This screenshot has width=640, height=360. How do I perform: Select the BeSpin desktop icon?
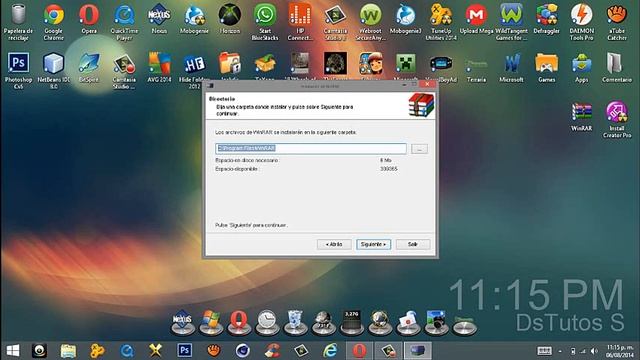pyautogui.click(x=89, y=68)
